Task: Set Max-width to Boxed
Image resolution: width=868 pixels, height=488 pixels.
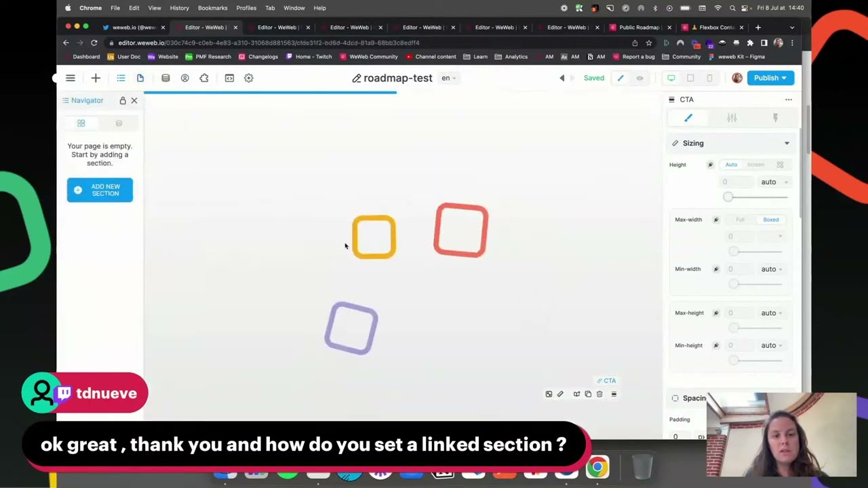Action: 771,220
